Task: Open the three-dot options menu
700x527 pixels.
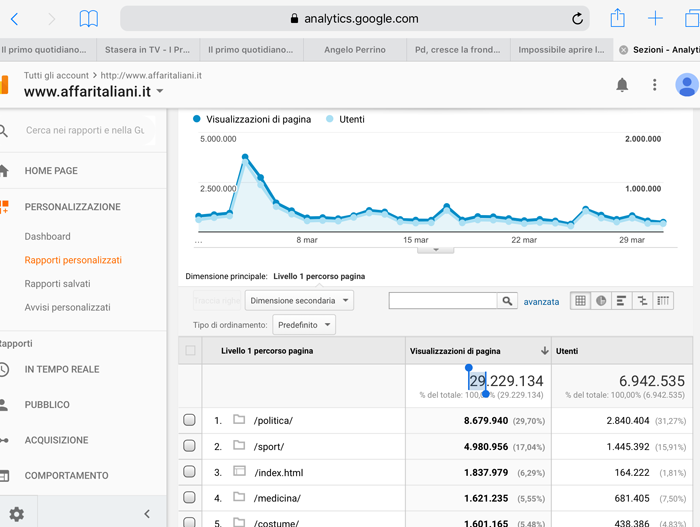Action: tap(654, 84)
